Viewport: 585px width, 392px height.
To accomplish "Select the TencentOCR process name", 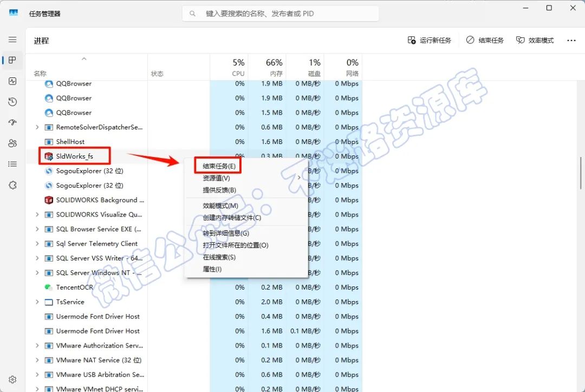I will (75, 287).
